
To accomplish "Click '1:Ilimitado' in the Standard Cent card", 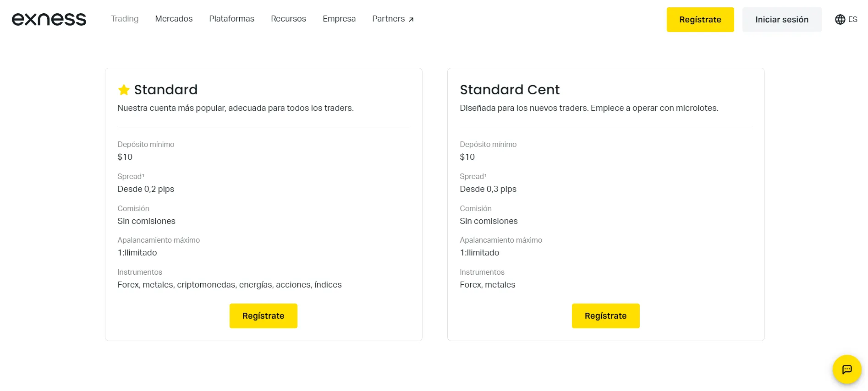I will 479,253.
